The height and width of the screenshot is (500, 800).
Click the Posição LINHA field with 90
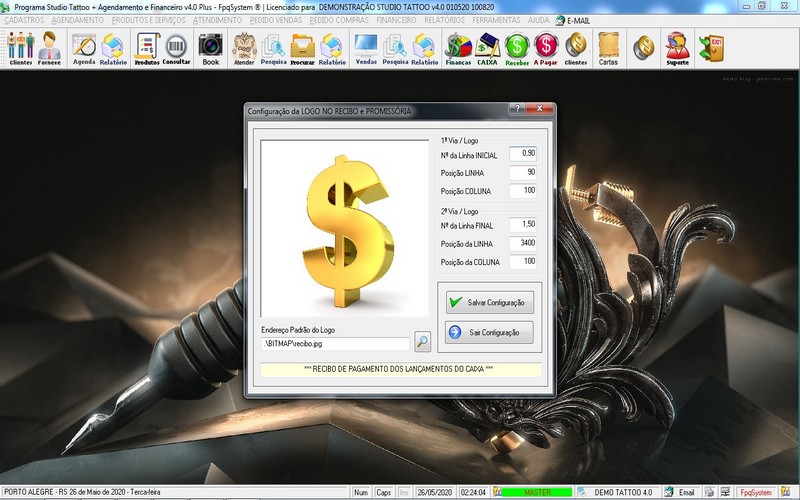(x=523, y=172)
